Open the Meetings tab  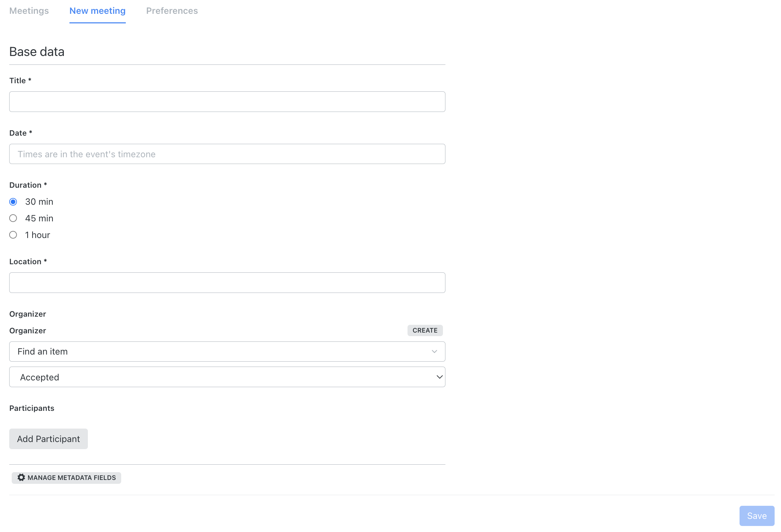(x=29, y=11)
